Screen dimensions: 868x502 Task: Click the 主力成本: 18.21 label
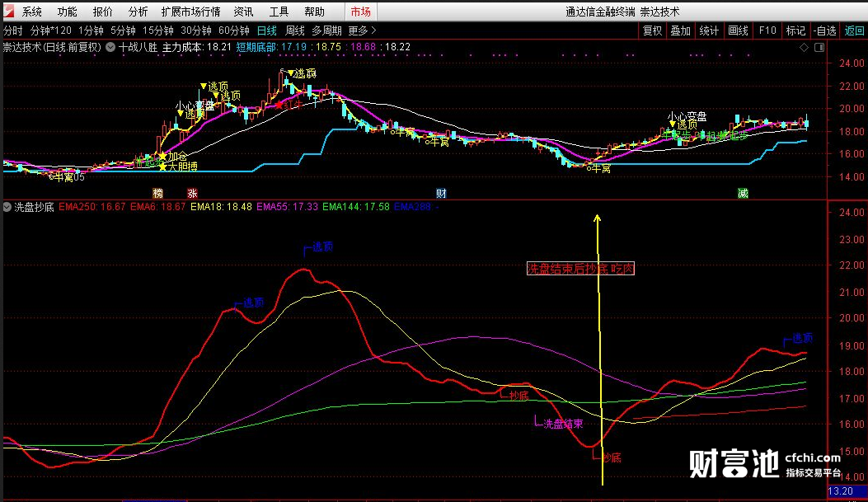tap(196, 48)
